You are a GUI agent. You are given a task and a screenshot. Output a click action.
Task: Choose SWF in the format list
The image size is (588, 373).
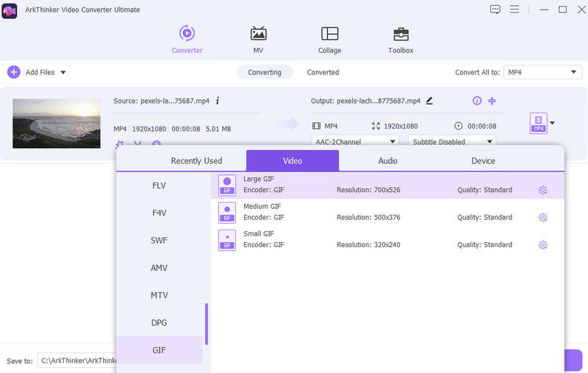click(159, 240)
